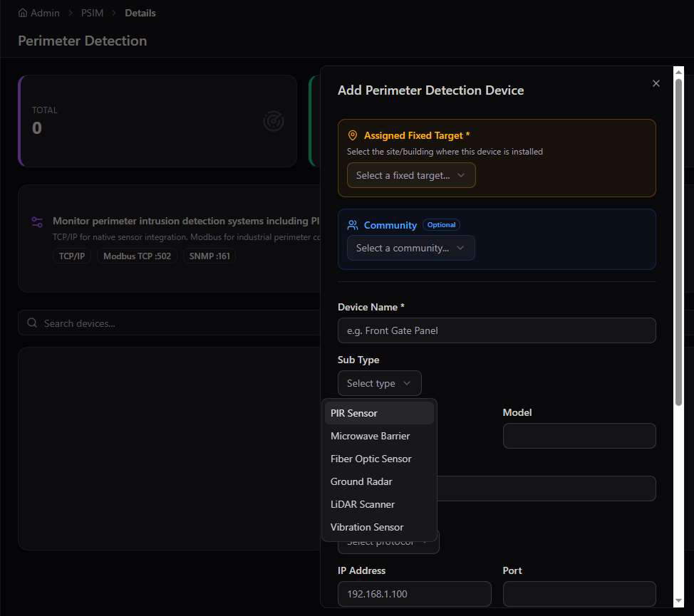This screenshot has height=616, width=694.
Task: Click the dialog scrollbar down arrow
Action: 678,600
